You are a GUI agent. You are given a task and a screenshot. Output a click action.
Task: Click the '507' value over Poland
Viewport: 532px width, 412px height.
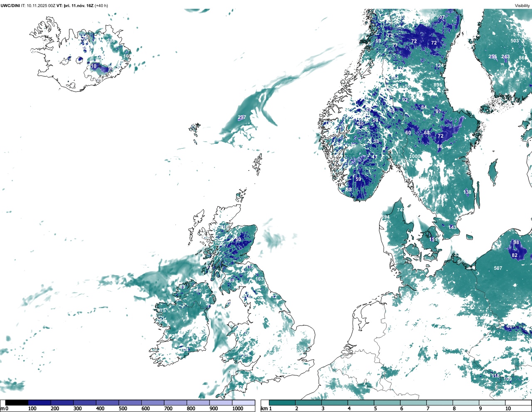pyautogui.click(x=498, y=268)
